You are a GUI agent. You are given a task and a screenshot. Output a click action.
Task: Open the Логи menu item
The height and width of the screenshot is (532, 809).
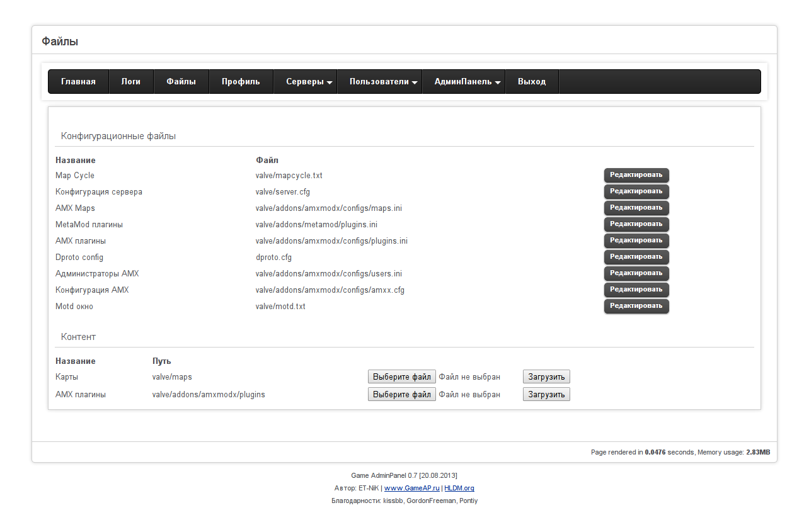pos(131,82)
